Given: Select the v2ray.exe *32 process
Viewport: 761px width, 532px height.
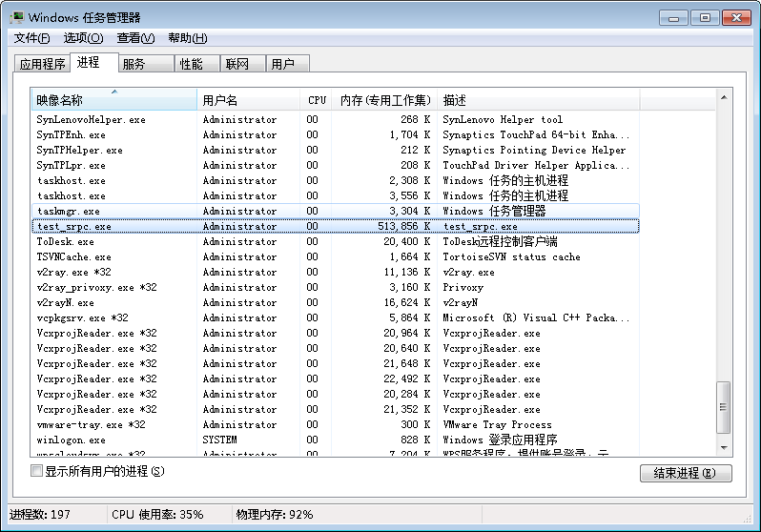Looking at the screenshot, I should click(336, 272).
